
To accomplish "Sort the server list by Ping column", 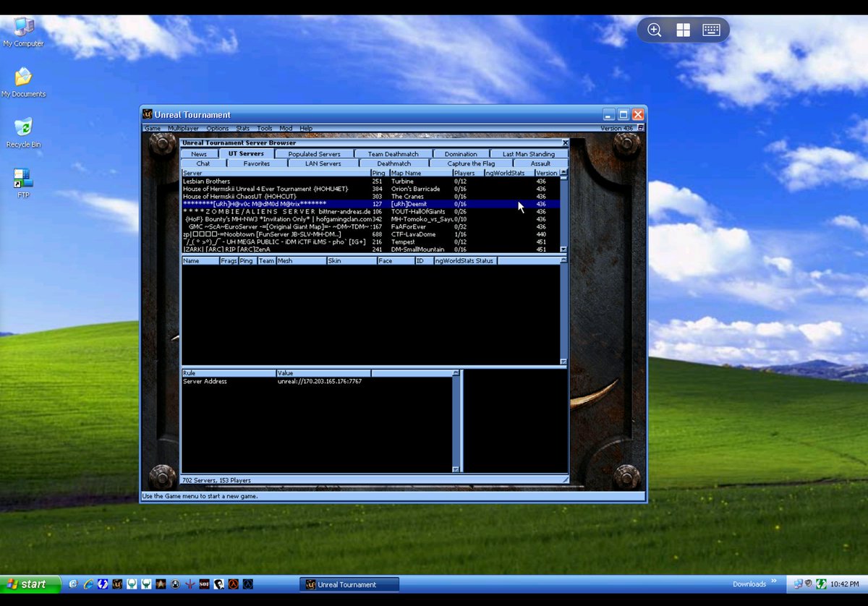I will coord(380,173).
